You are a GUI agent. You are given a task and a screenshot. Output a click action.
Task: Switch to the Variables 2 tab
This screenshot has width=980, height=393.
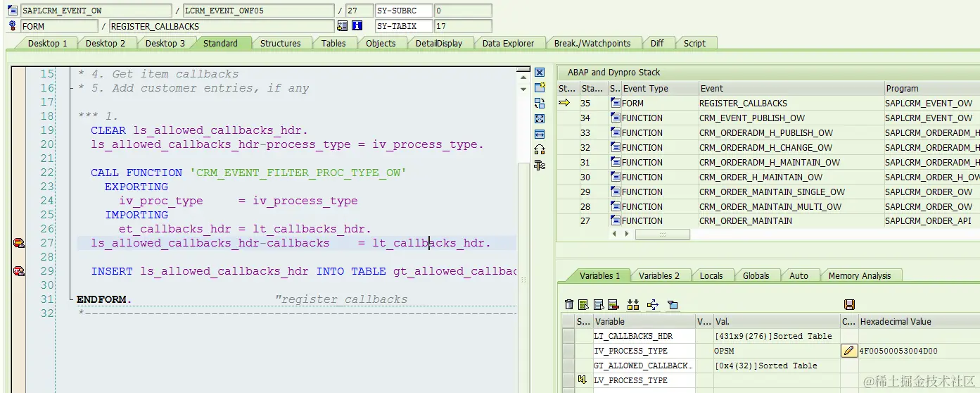pos(659,275)
